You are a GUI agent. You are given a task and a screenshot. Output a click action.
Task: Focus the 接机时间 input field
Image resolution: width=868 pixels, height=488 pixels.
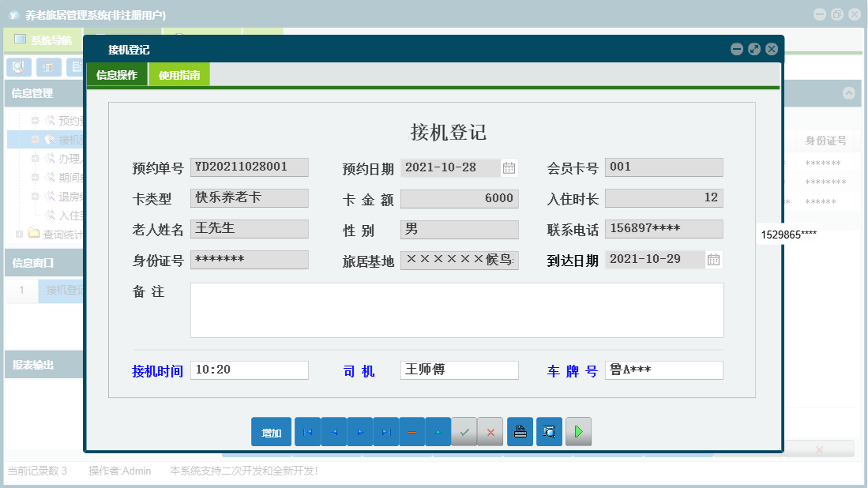pyautogui.click(x=250, y=370)
